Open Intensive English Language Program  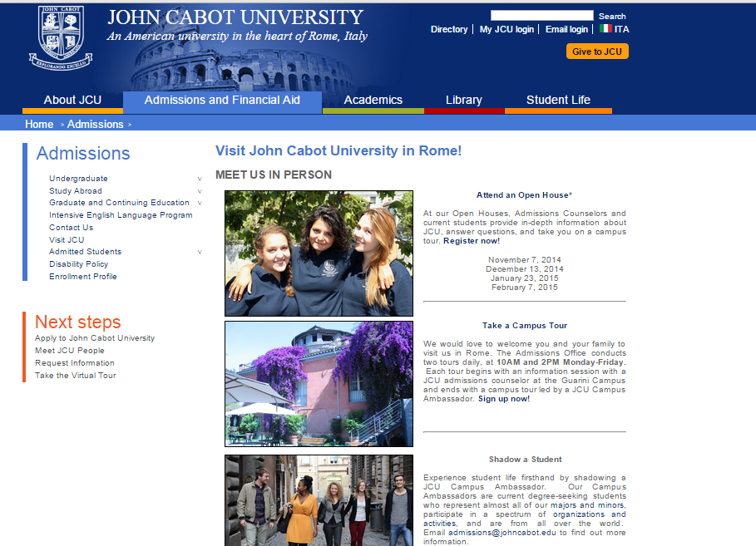click(121, 215)
